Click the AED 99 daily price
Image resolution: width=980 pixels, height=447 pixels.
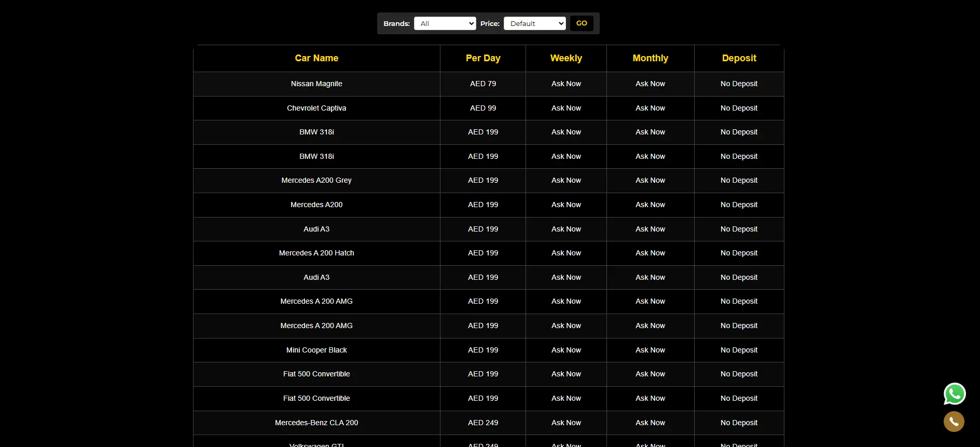coord(483,108)
